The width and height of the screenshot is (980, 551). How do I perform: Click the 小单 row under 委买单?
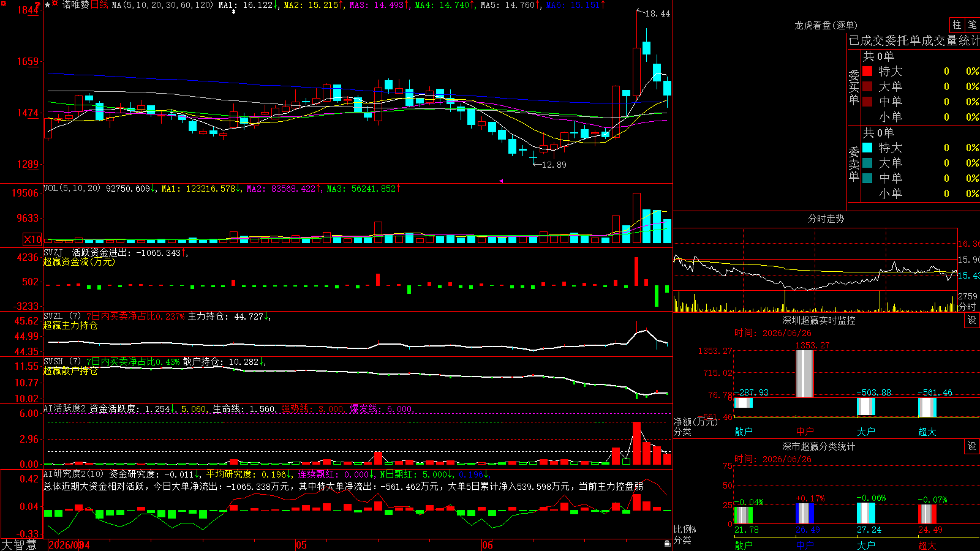[921, 116]
